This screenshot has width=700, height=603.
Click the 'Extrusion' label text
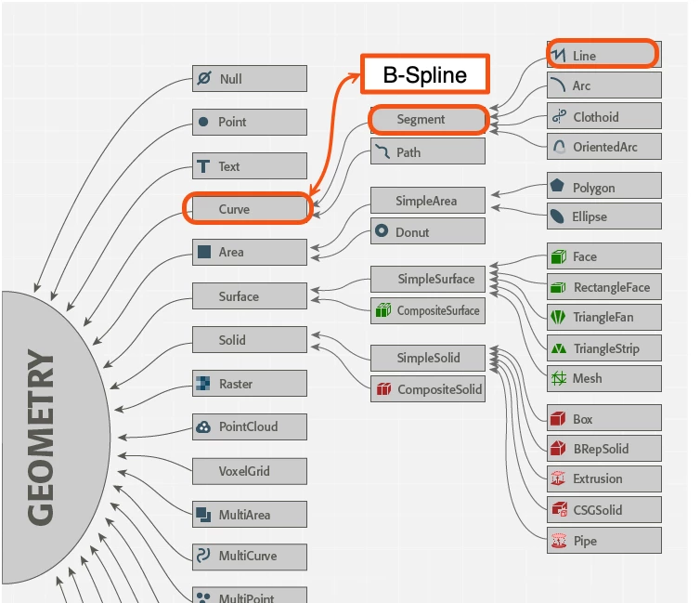[x=597, y=478]
